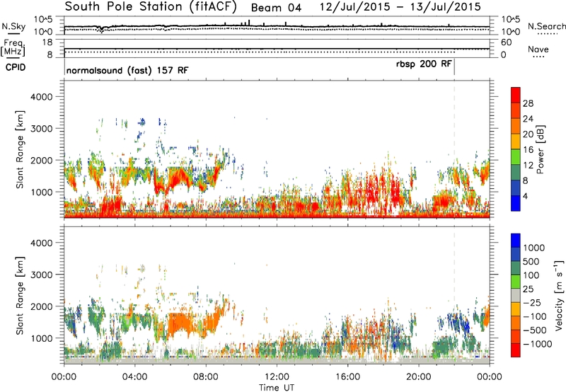This screenshot has height=392, width=566.
Task: Click the red top of the power colorbar
Action: coord(516,95)
